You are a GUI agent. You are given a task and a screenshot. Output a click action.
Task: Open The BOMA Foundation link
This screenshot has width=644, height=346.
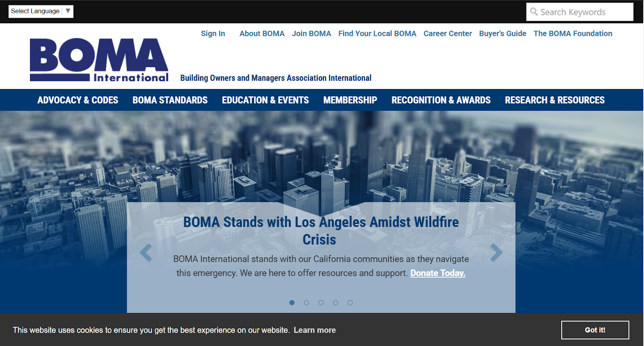point(573,33)
